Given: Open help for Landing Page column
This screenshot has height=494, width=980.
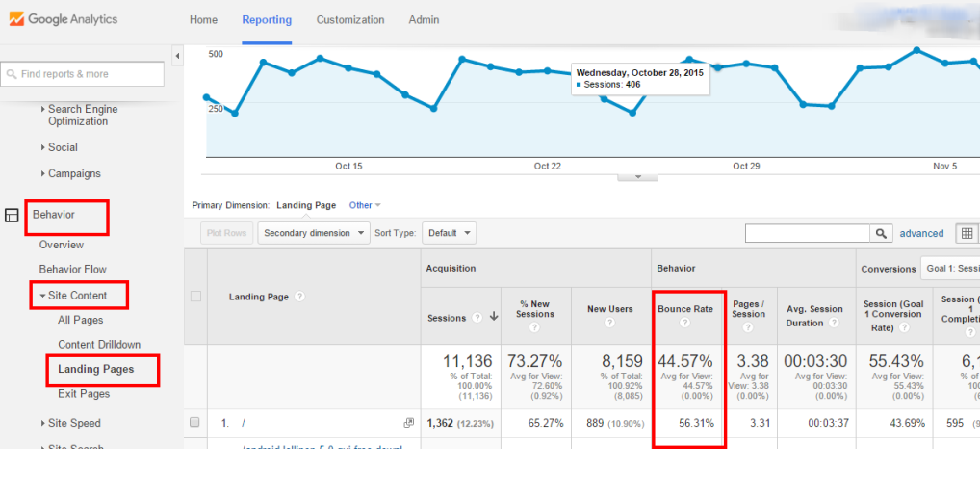Looking at the screenshot, I should coord(299,297).
